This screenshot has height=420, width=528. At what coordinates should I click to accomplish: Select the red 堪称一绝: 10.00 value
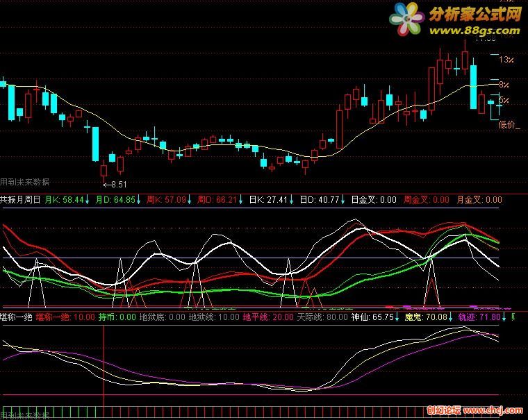(65, 317)
